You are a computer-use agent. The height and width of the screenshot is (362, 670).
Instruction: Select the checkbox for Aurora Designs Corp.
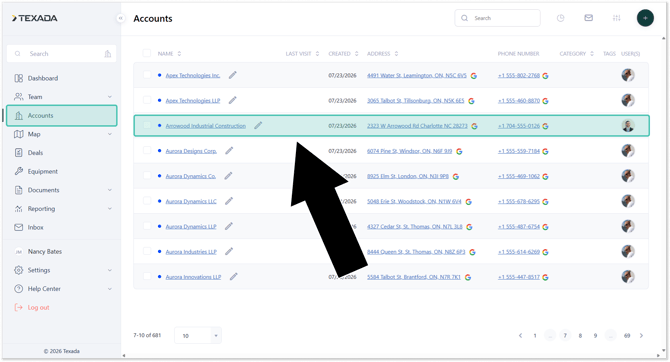pos(147,150)
